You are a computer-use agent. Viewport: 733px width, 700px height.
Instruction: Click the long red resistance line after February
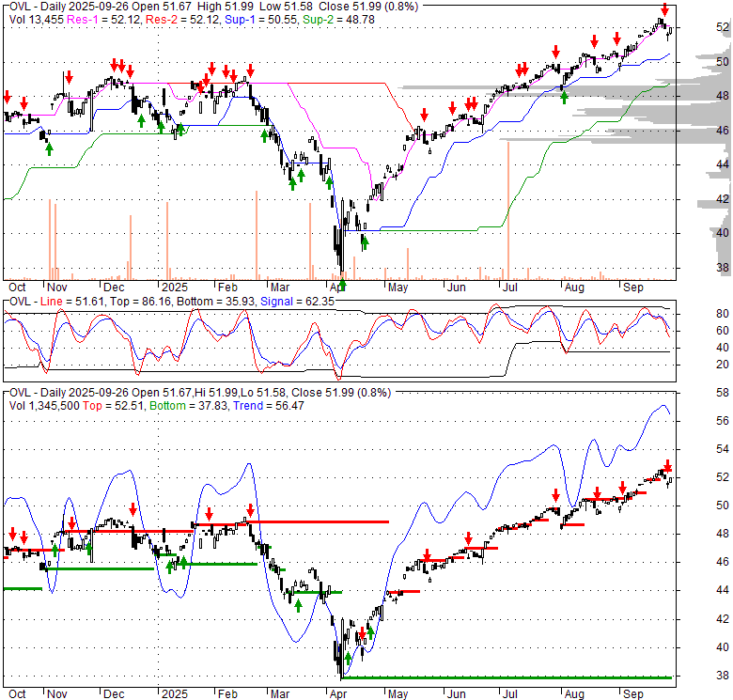point(318,521)
